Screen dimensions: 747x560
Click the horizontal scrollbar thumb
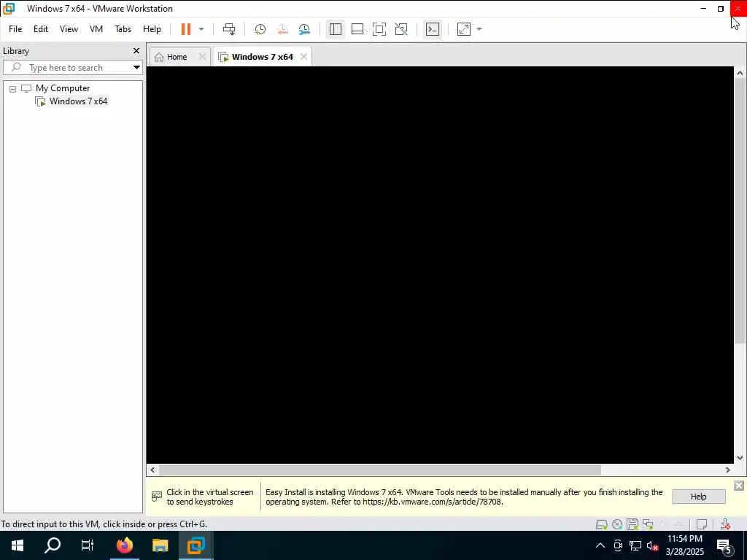379,470
